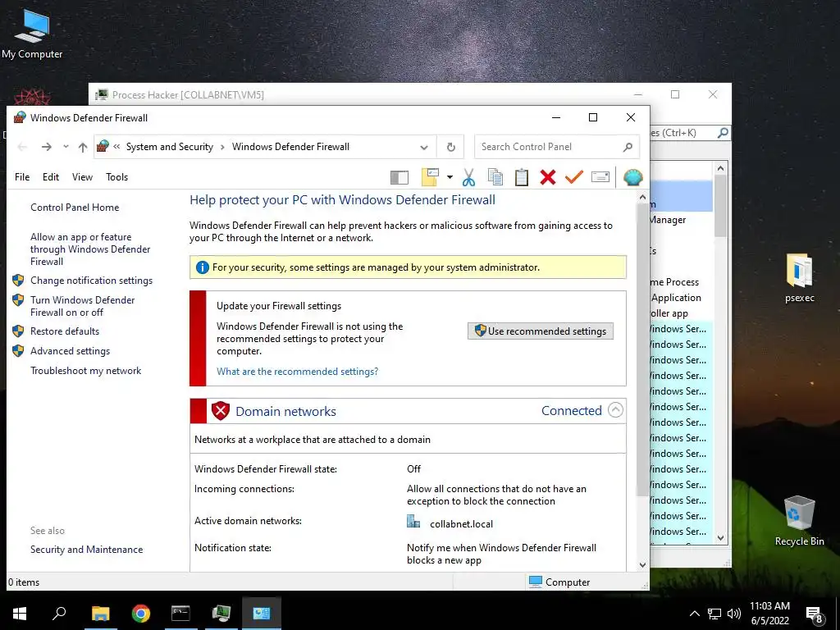Click the Paste clipboard toolbar icon
Viewport: 840px width, 630px height.
coord(522,177)
